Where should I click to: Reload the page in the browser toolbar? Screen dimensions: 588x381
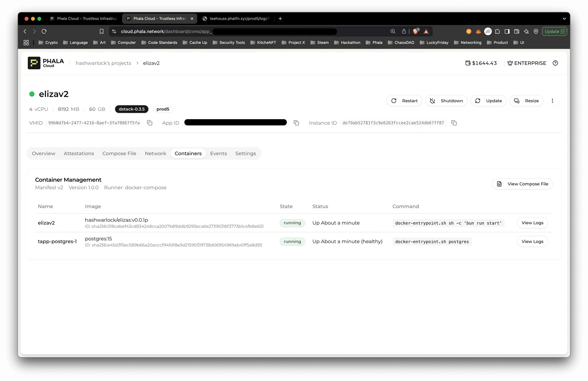44,31
